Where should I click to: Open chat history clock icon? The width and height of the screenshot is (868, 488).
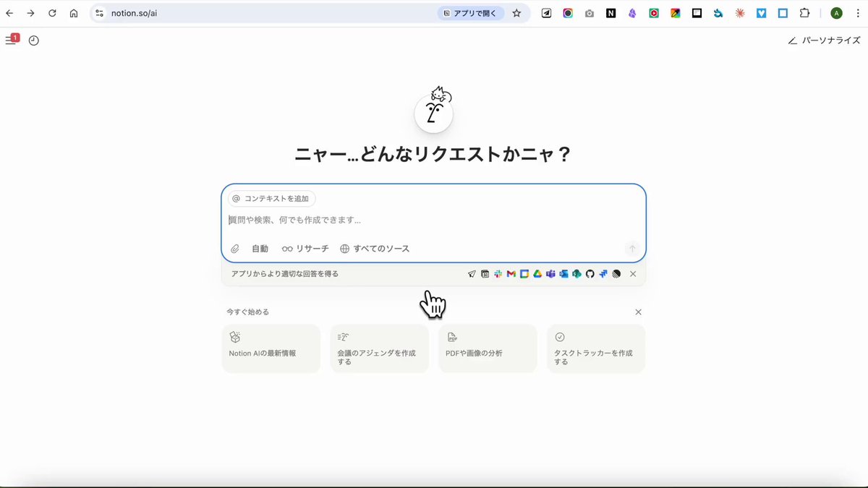(x=33, y=40)
